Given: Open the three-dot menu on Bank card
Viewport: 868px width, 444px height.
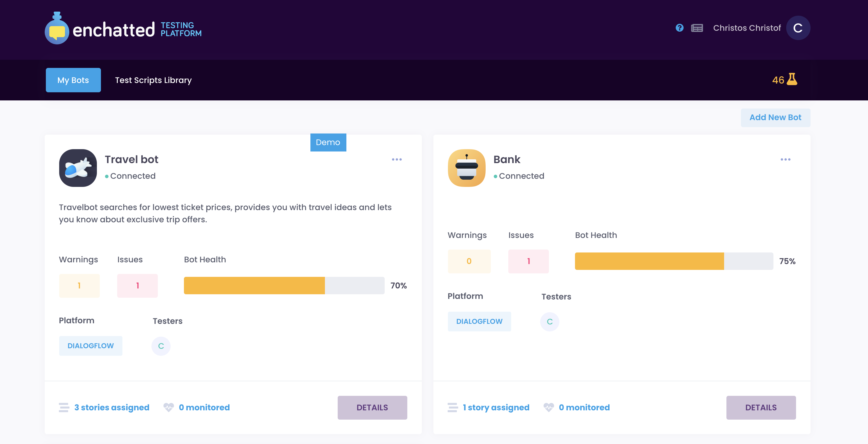Looking at the screenshot, I should tap(785, 159).
